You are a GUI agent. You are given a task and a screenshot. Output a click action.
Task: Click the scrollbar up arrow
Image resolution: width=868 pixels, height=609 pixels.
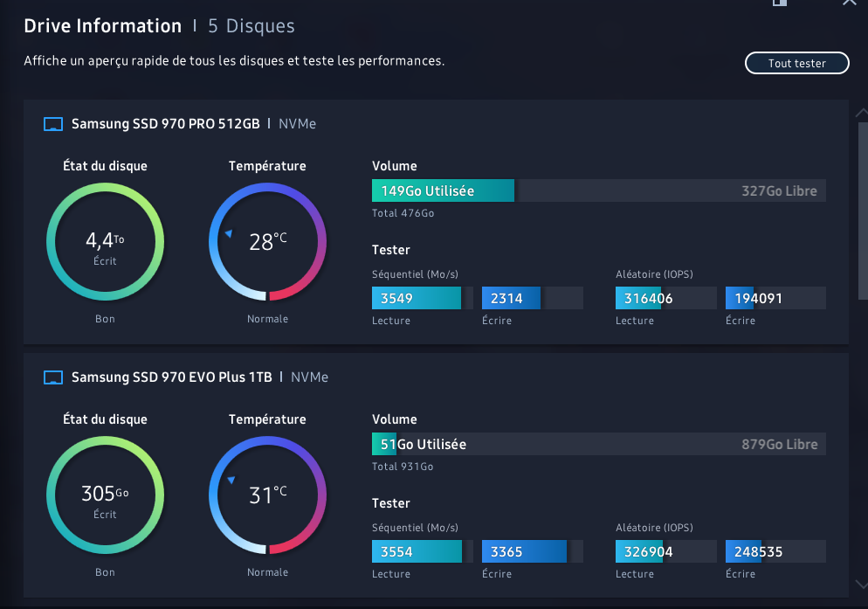pos(861,113)
